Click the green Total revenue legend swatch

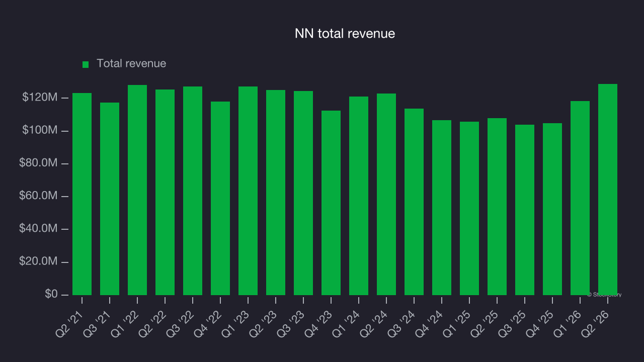click(x=86, y=64)
